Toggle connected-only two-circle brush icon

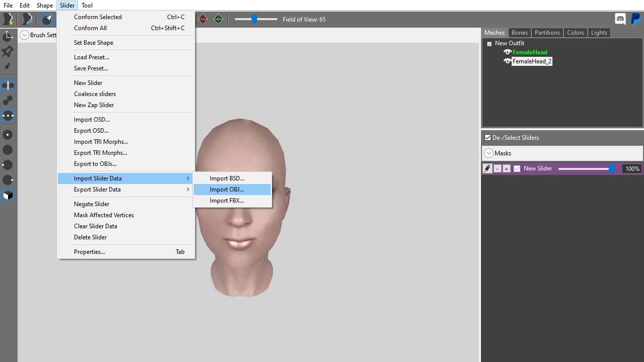pos(8,101)
